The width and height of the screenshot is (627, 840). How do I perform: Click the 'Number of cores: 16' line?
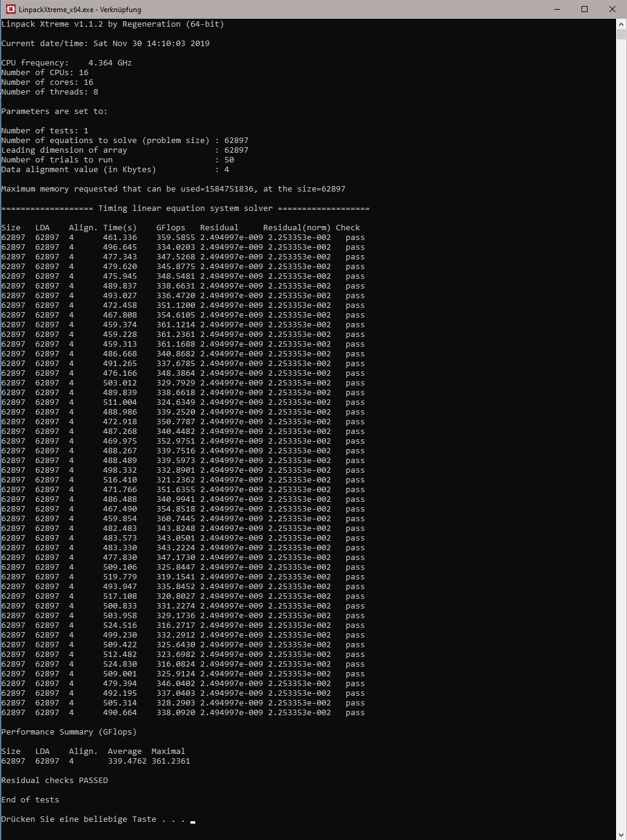tap(47, 82)
